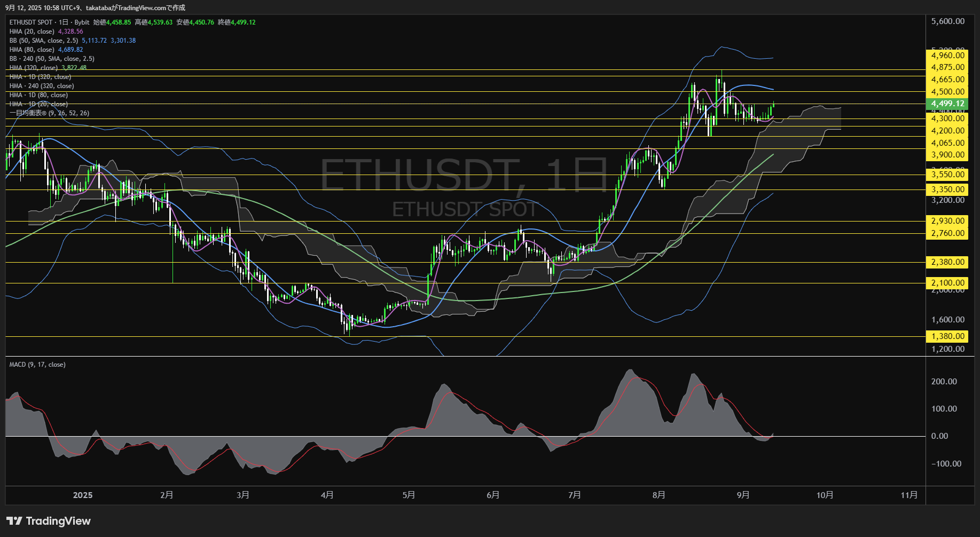Click the 4月 label on the time axis
Image resolution: width=980 pixels, height=537 pixels.
(x=327, y=495)
